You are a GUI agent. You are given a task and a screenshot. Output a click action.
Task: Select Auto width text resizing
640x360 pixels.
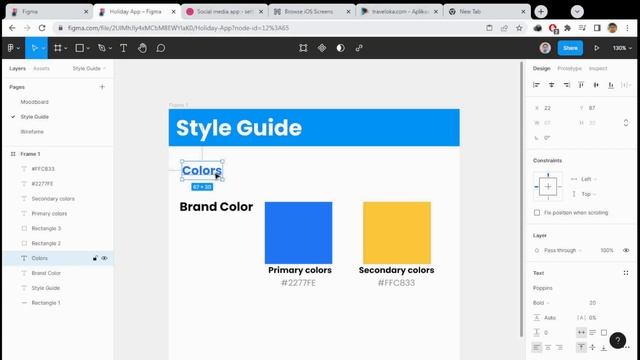[581, 333]
